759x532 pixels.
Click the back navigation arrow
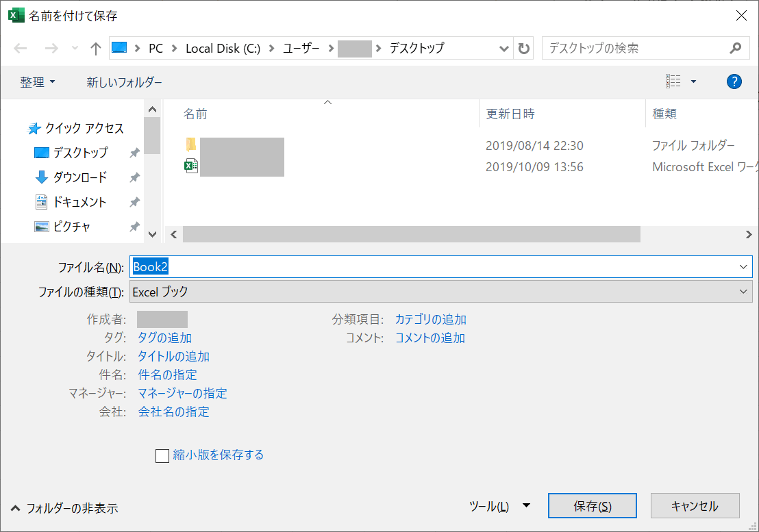coord(21,49)
